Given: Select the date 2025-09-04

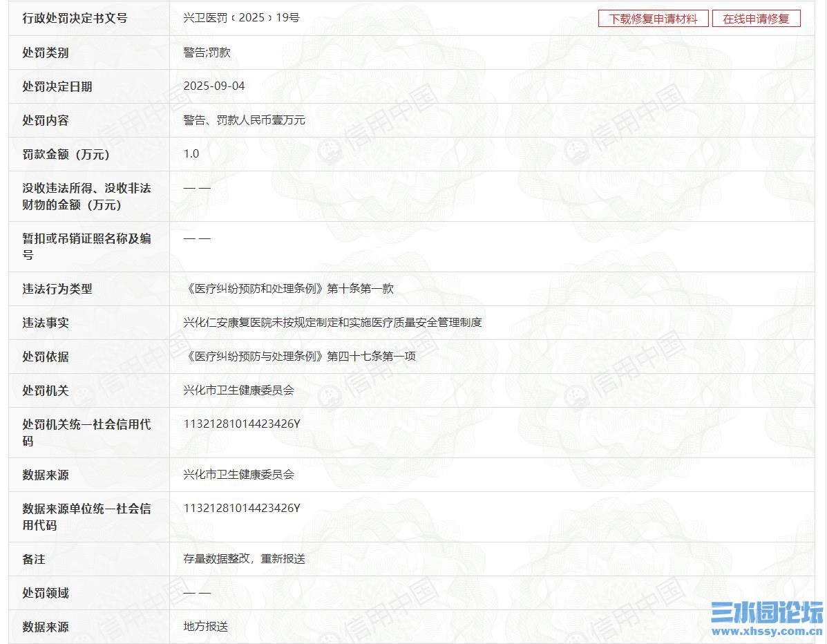Looking at the screenshot, I should (x=214, y=86).
